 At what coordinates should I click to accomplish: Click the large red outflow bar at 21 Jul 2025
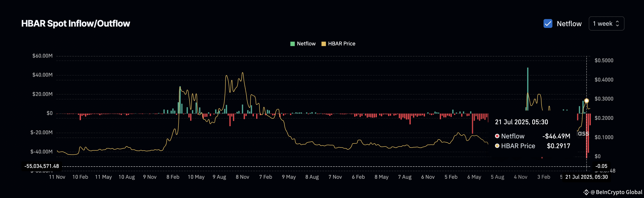click(587, 136)
